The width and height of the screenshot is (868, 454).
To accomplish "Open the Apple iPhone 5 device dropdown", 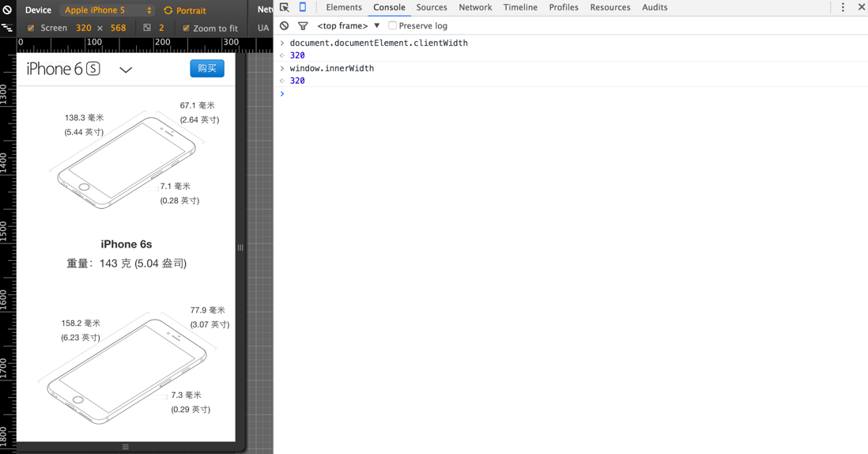I will click(x=108, y=10).
